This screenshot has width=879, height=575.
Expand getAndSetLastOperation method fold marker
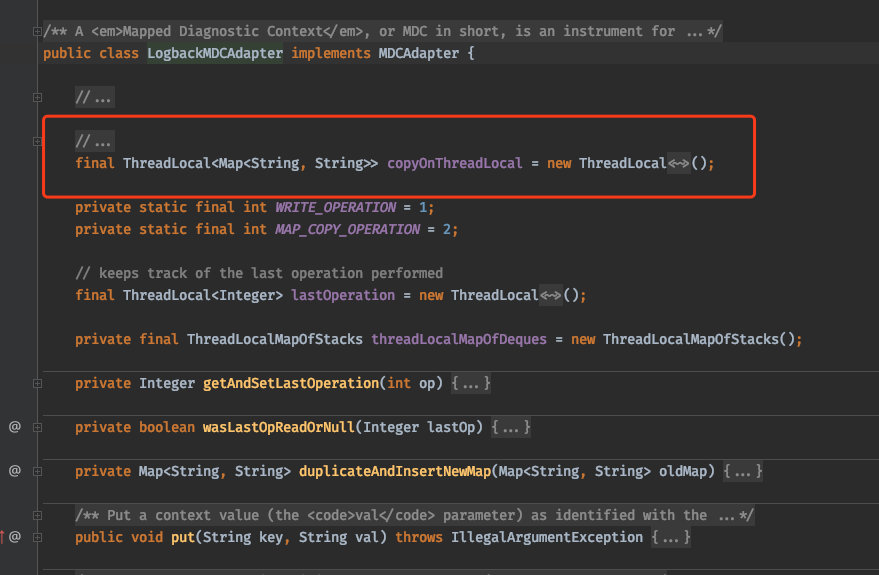point(37,383)
